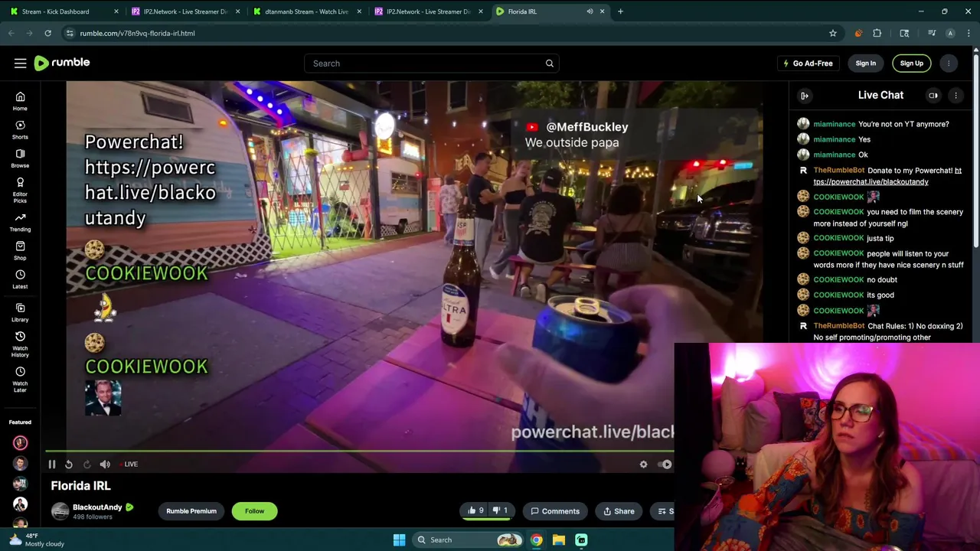Open the Comments section
The image size is (980, 551).
pyautogui.click(x=556, y=511)
